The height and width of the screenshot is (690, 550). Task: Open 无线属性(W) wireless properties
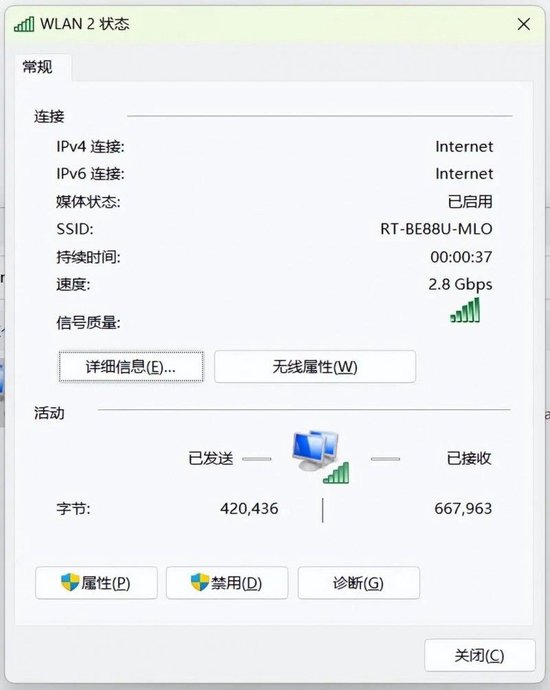pos(315,367)
